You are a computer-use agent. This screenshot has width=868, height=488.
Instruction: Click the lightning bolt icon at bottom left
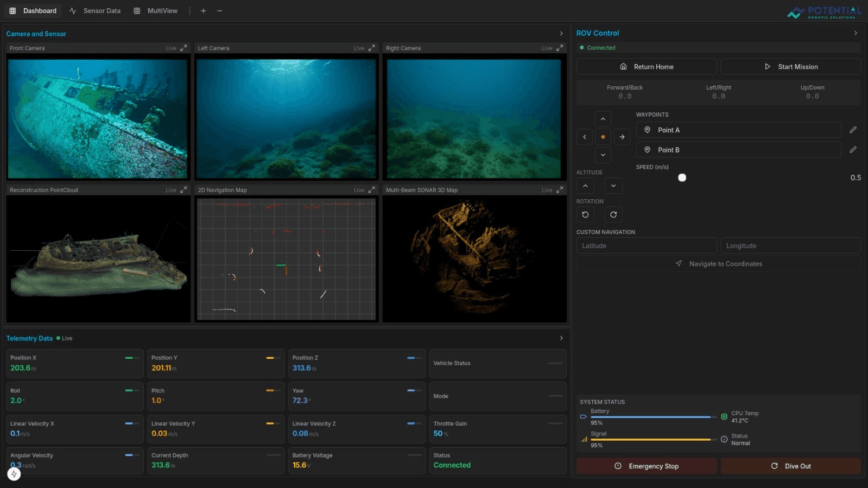tap(14, 474)
